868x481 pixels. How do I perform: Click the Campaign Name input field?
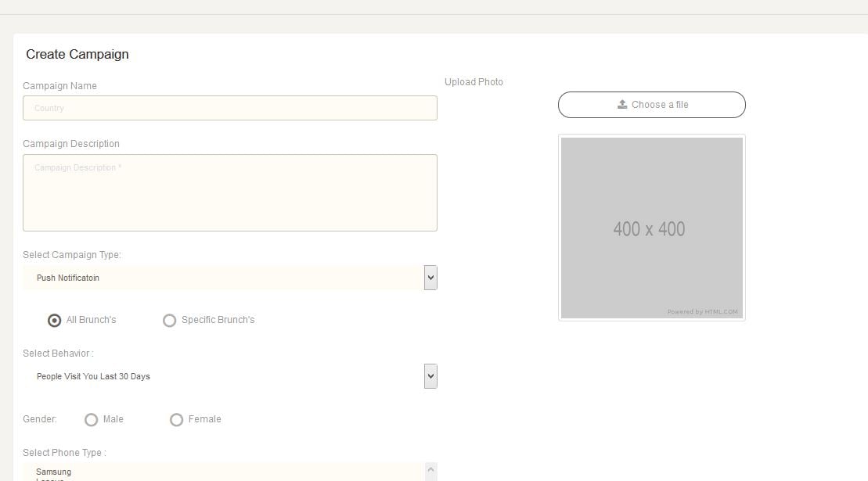230,108
